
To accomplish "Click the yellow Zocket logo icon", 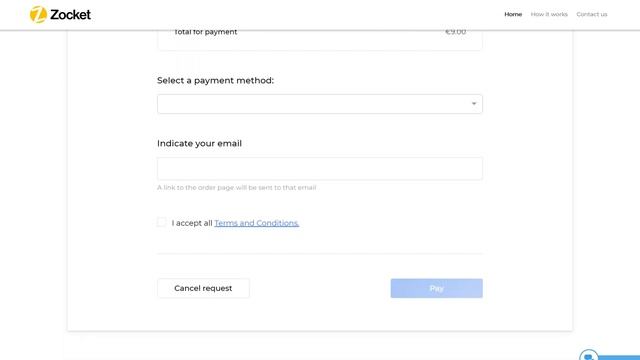I will (x=38, y=15).
